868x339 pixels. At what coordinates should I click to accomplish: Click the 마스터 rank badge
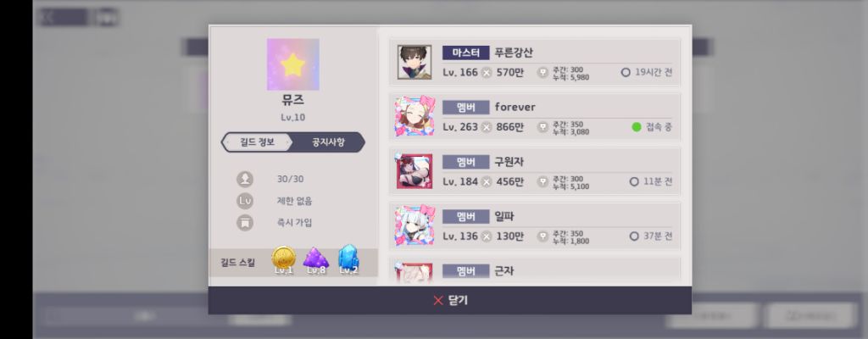pyautogui.click(x=465, y=53)
